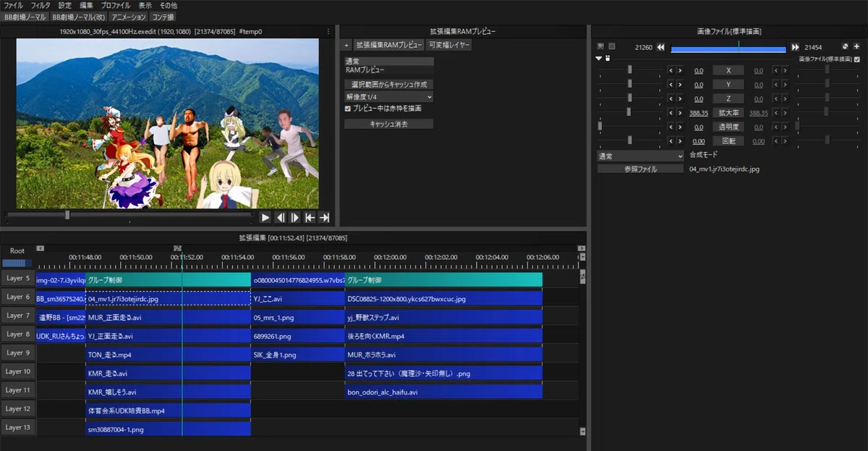Open the プロファイル menu
This screenshot has height=451, width=868.
pyautogui.click(x=116, y=5)
